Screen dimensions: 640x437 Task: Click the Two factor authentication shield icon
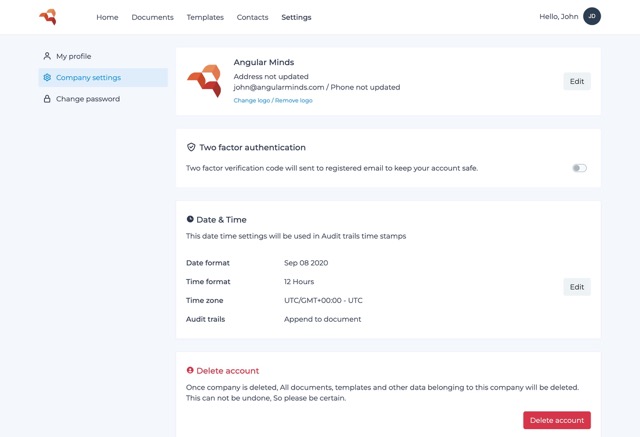[191, 147]
